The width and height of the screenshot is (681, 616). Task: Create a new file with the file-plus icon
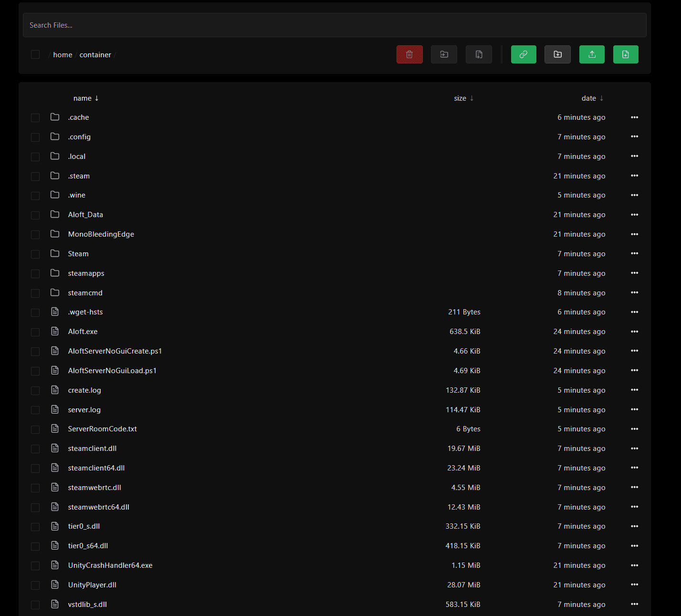tap(626, 54)
